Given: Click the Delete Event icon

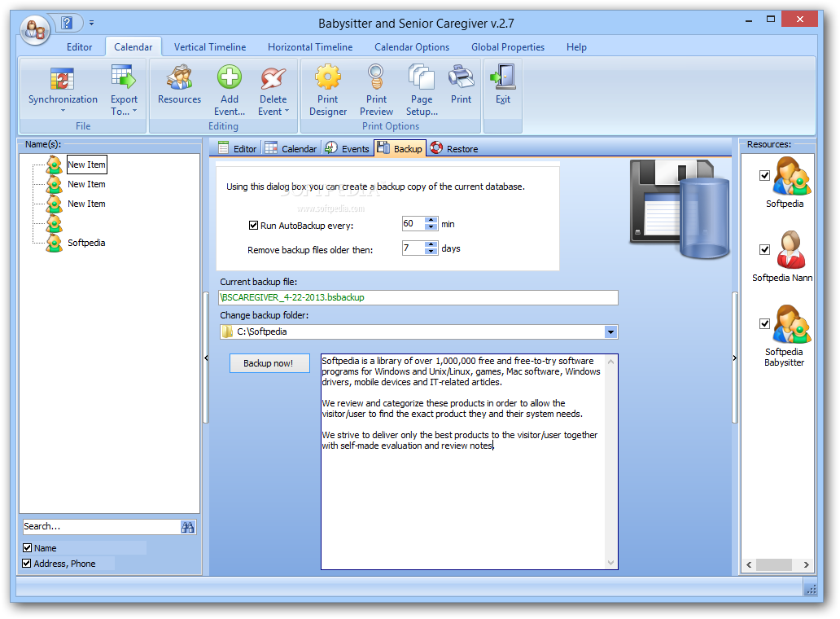Looking at the screenshot, I should (273, 77).
